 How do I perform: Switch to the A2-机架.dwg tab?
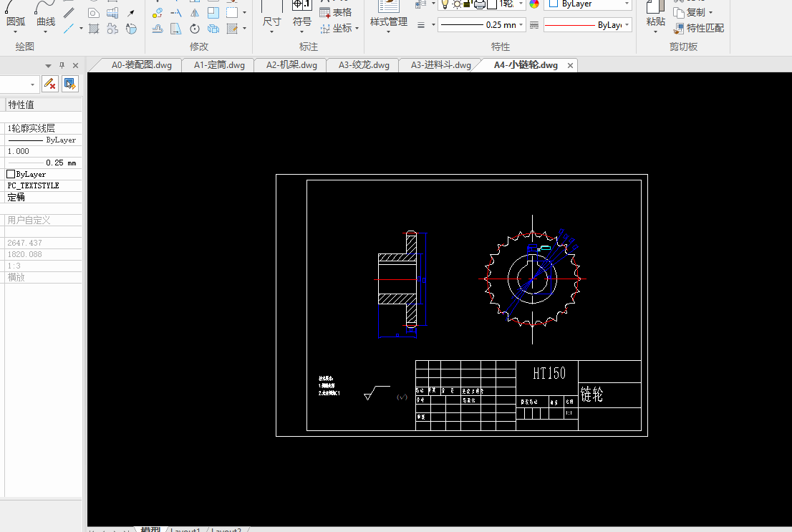[291, 65]
